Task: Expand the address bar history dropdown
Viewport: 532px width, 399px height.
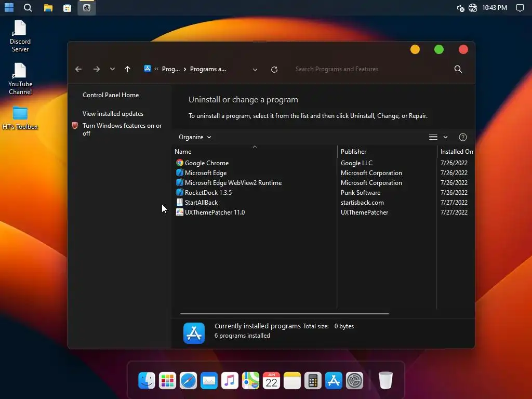Action: pos(255,70)
